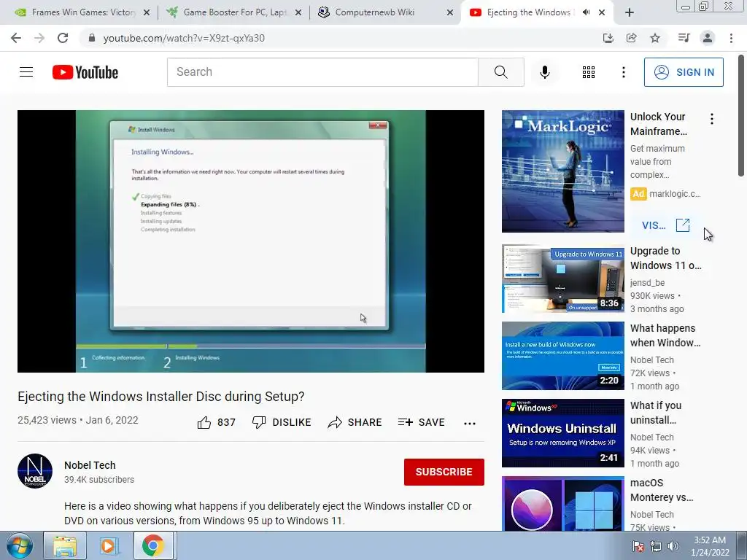The image size is (747, 560).
Task: Open the Chrome three-dot menu
Action: point(731,38)
